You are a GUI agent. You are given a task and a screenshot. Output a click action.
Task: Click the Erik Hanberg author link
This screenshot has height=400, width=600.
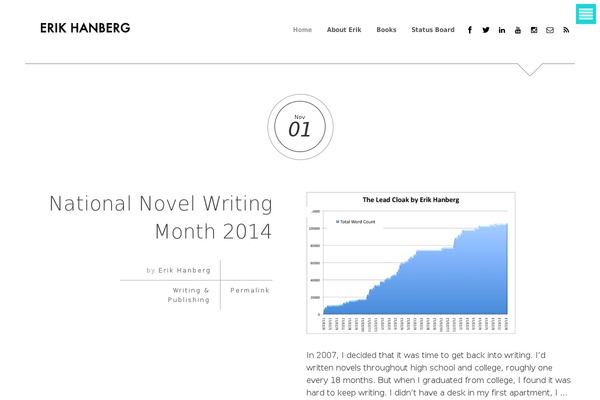[184, 270]
